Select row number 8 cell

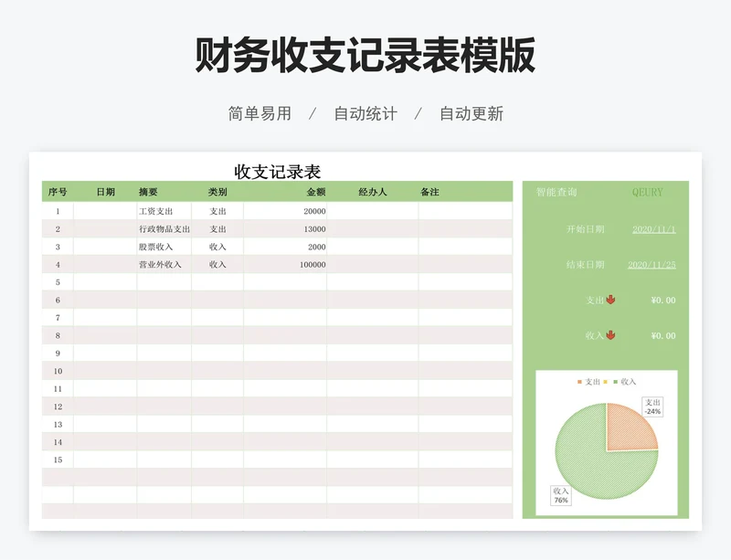click(58, 335)
